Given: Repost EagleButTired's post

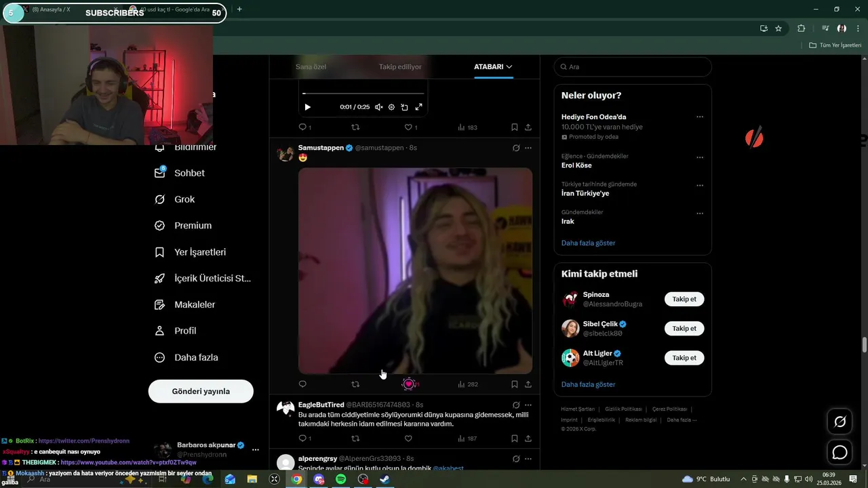Looking at the screenshot, I should tap(355, 439).
